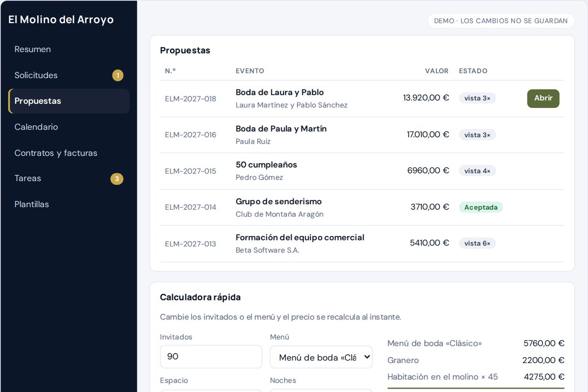Open Tareas from the sidebar
Screen dimensions: 588x392
(x=69, y=178)
